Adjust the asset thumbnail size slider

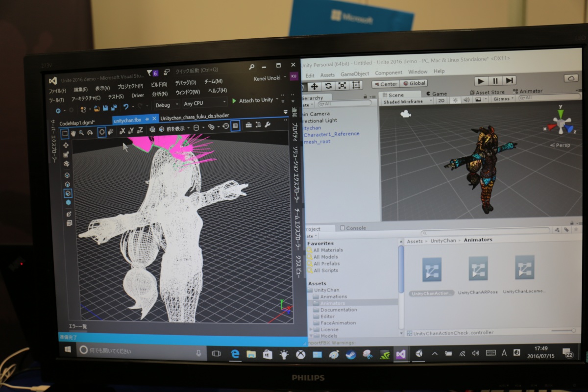tap(563, 331)
